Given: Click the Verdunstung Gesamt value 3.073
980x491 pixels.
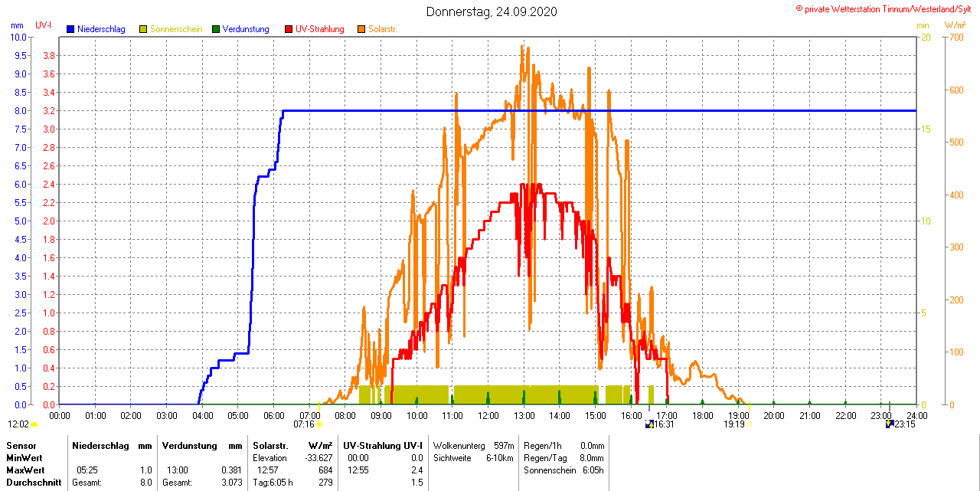Looking at the screenshot, I should pos(231,483).
